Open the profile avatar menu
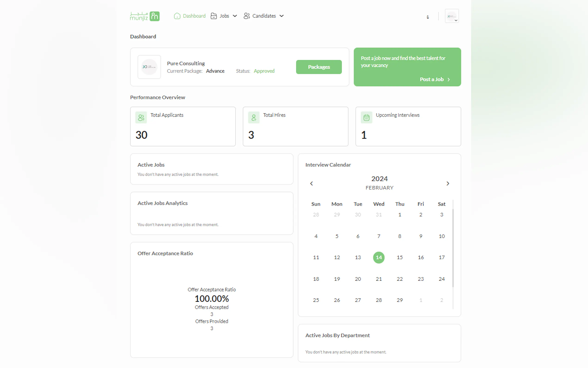This screenshot has height=368, width=588. pos(452,16)
